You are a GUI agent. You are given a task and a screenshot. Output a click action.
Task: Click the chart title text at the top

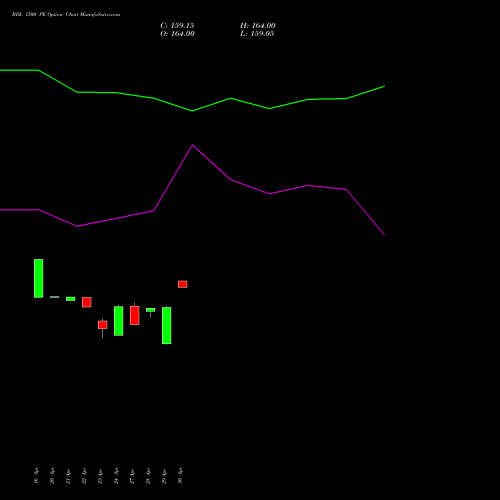click(x=66, y=15)
